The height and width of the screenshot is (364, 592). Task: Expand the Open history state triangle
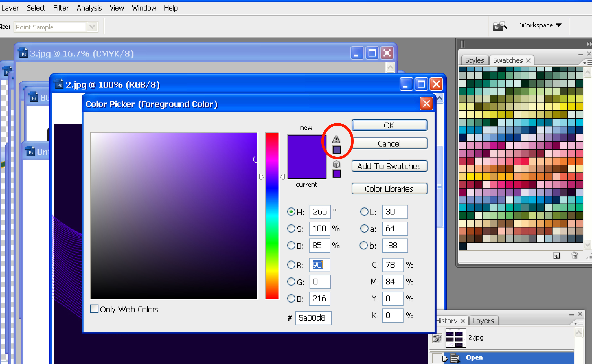445,358
